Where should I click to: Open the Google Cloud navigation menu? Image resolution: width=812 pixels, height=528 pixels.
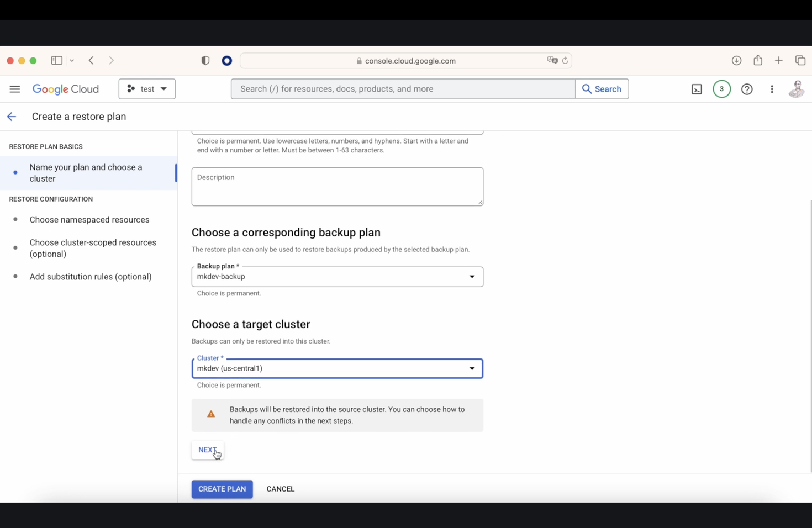click(x=15, y=89)
